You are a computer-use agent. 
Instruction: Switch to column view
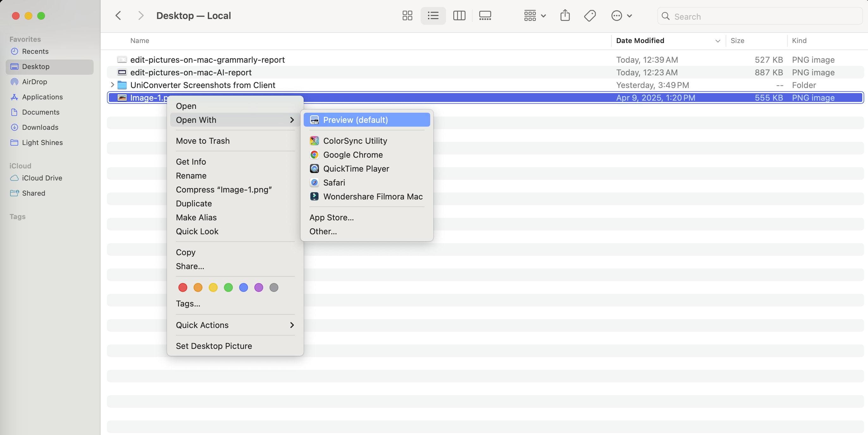pyautogui.click(x=459, y=16)
